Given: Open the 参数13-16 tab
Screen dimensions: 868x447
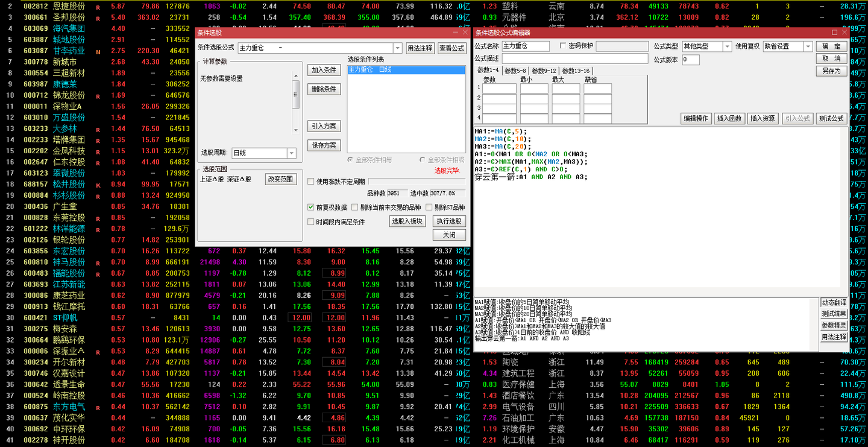Looking at the screenshot, I should tap(576, 71).
